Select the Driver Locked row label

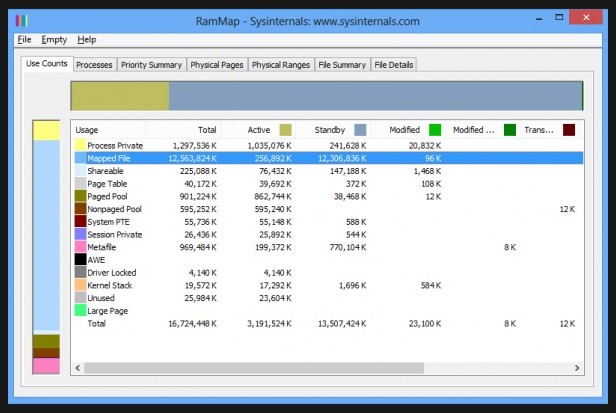112,273
